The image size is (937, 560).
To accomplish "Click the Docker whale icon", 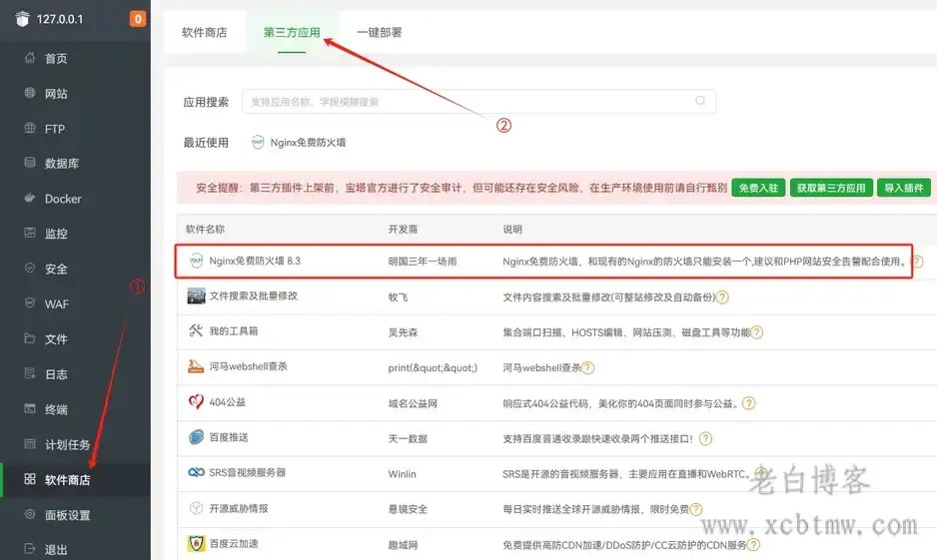I will pos(29,198).
